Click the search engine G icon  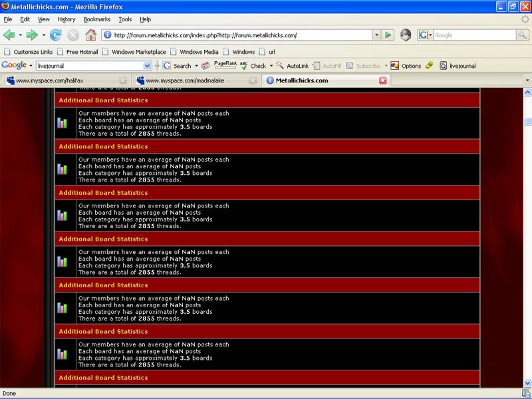point(423,35)
